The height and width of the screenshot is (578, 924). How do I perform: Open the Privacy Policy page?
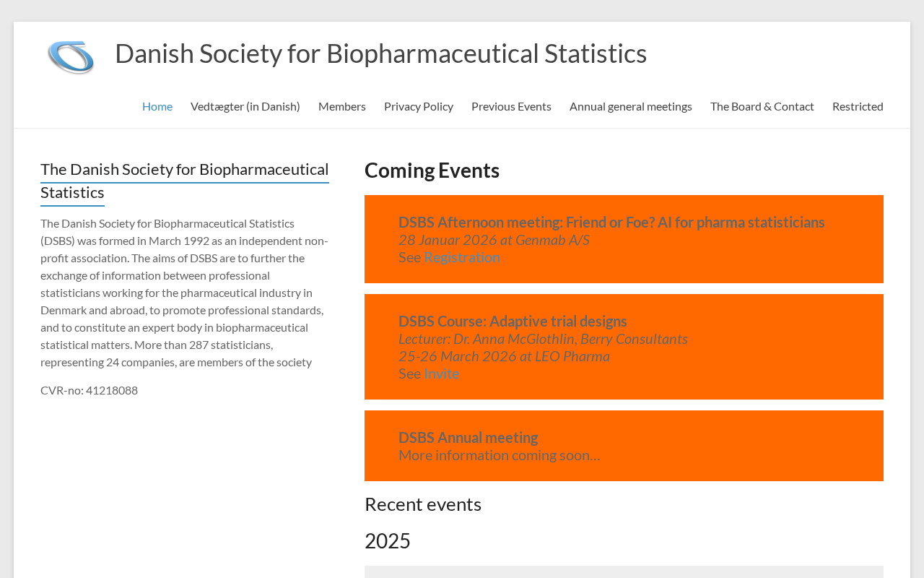419,106
